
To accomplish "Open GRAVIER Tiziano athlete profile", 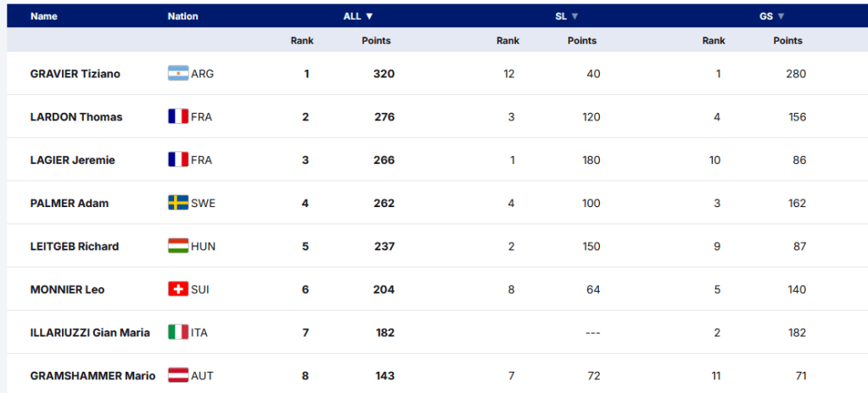I will [x=76, y=74].
